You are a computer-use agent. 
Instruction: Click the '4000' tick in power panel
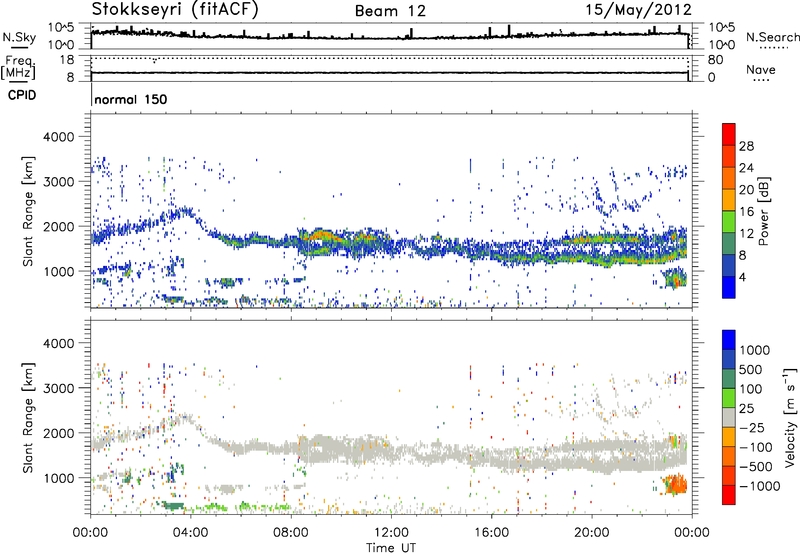click(x=58, y=137)
